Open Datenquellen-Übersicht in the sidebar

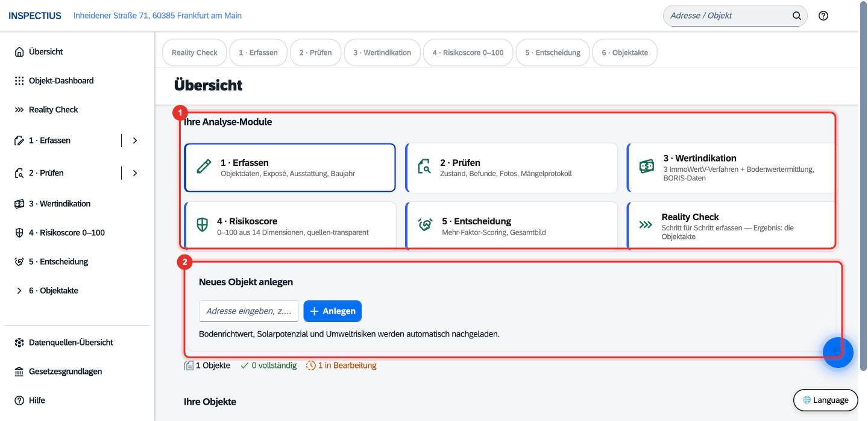(x=77, y=343)
